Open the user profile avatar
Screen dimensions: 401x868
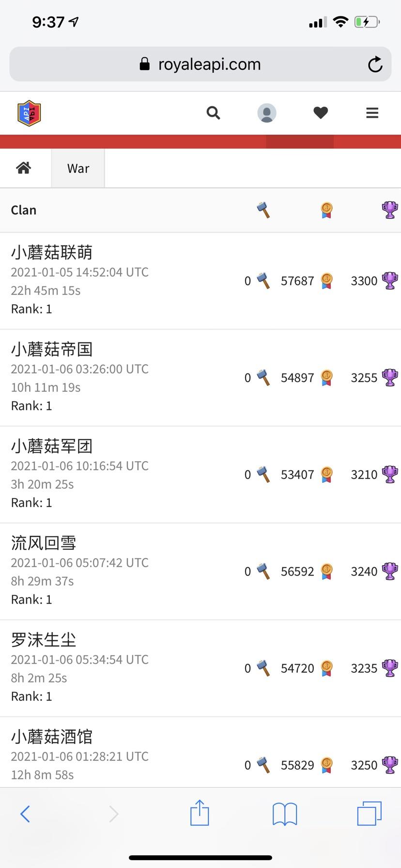[266, 113]
